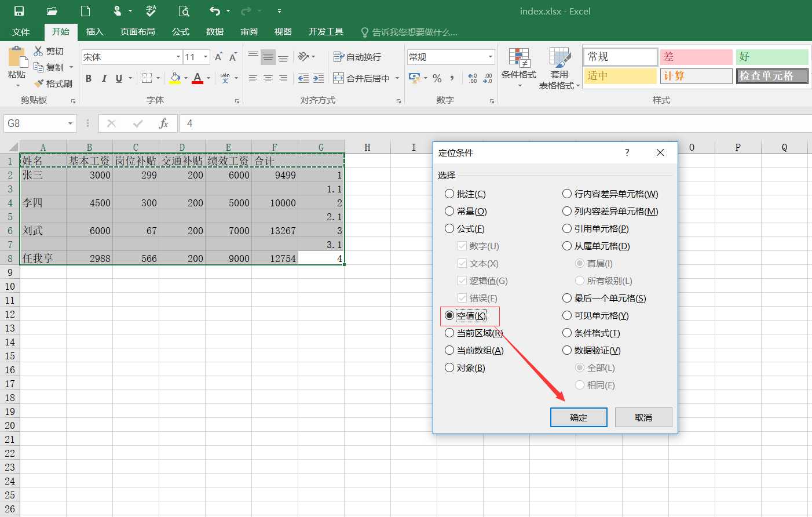Open the Format as Table (套用表格格式) menu
This screenshot has width=812, height=517.
[559, 68]
